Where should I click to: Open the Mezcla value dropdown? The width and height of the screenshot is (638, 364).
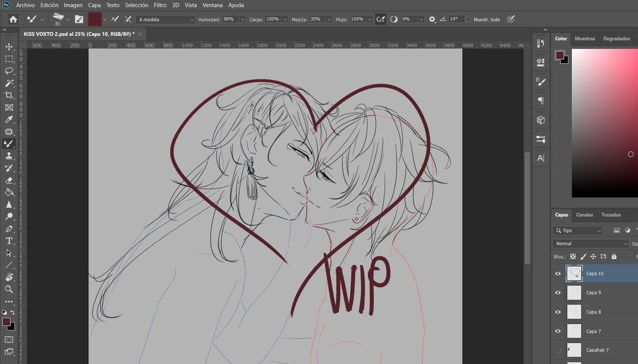pos(330,19)
